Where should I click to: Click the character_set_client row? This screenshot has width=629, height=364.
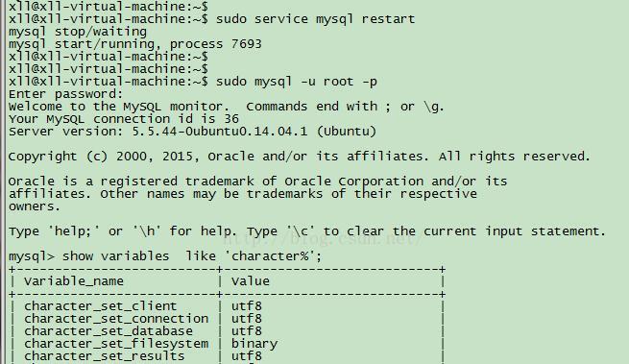click(227, 306)
